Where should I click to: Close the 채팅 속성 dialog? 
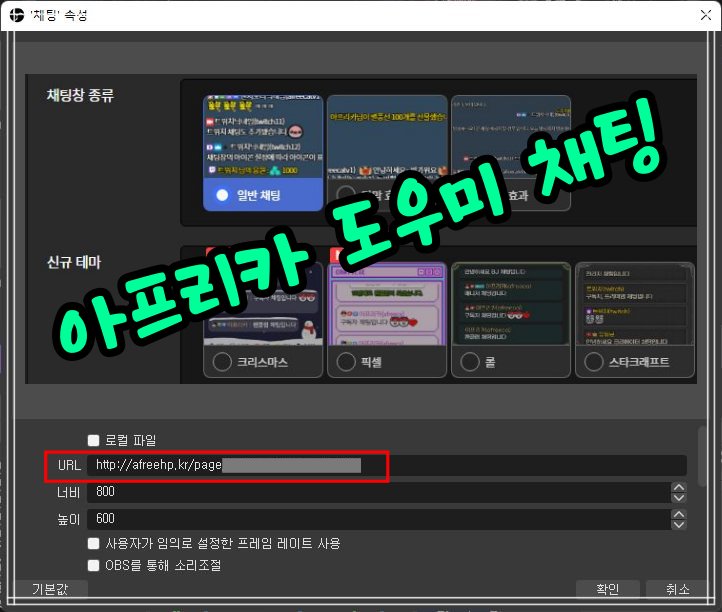coord(705,15)
